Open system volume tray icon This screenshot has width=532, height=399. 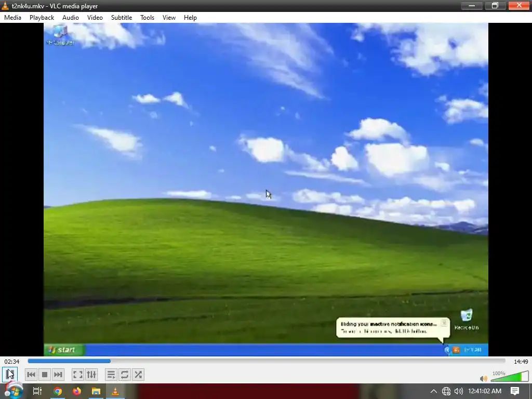point(459,391)
